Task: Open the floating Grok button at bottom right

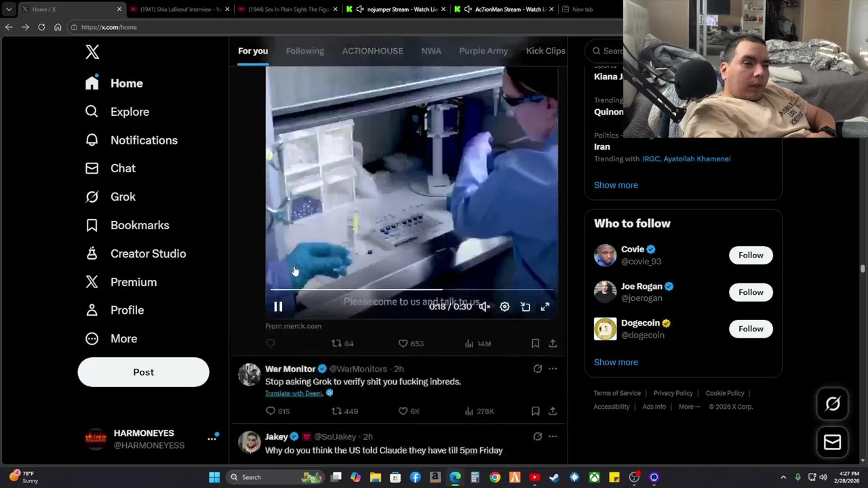Action: tap(832, 404)
